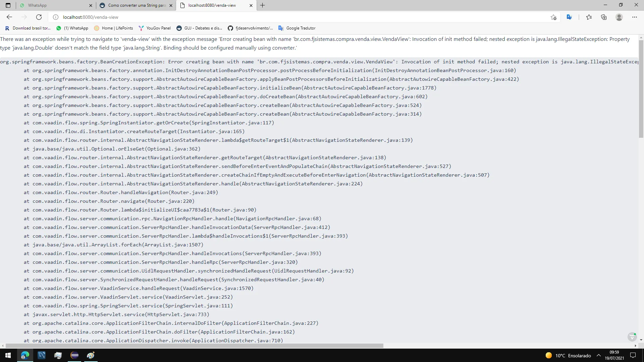Screen dimensions: 644x362
Task: Add this page to favorites star
Action: [x=553, y=17]
